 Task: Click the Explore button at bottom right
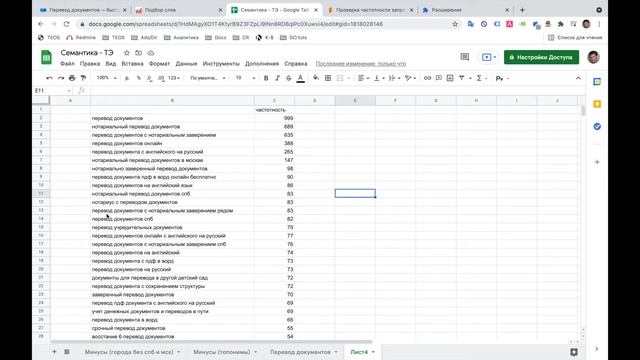pos(574,352)
